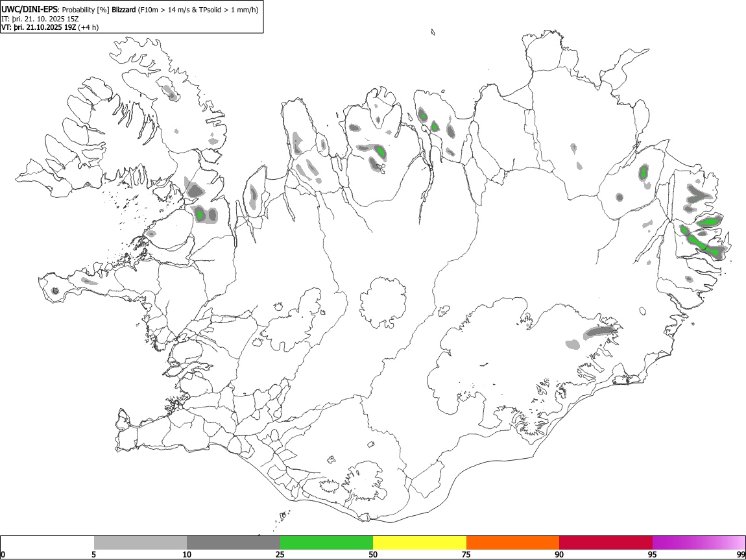This screenshot has width=746, height=560.
Task: Click the legend value '25'
Action: tap(280, 554)
